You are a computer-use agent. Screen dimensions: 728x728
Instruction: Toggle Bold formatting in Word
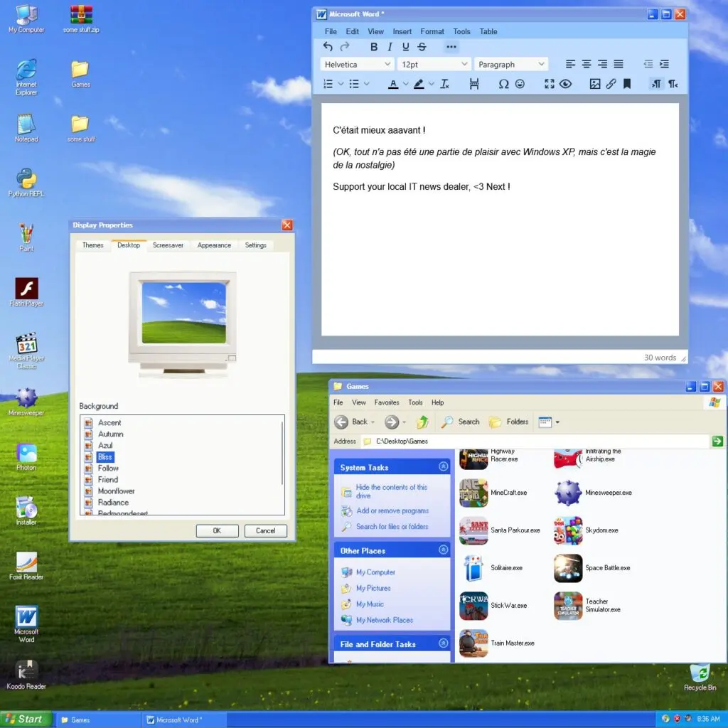point(374,46)
